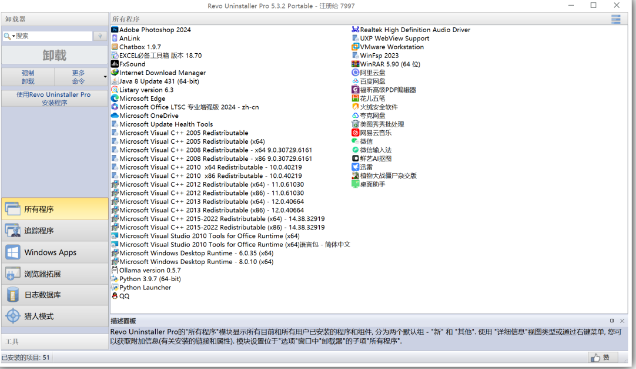Select WinFsp 2023 entry
The width and height of the screenshot is (636, 369).
pos(375,55)
